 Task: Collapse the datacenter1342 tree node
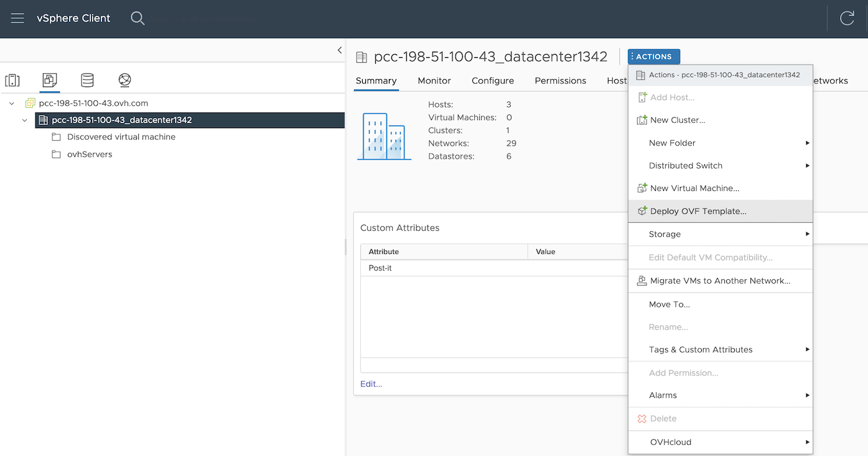[x=25, y=120]
